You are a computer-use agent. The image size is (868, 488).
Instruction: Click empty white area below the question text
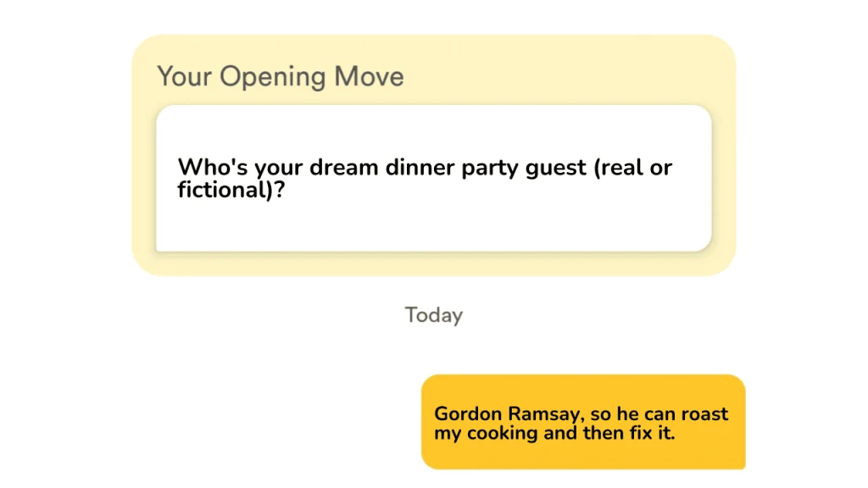[x=433, y=227]
